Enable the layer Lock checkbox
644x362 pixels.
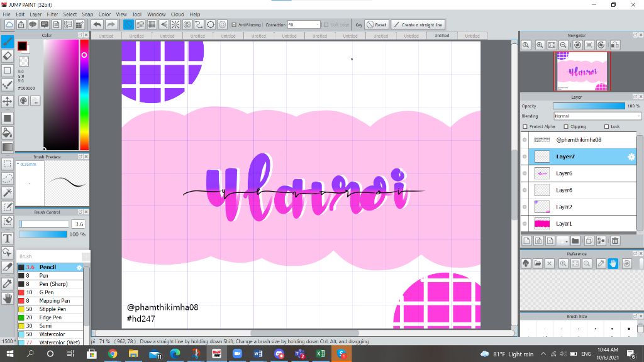[607, 126]
